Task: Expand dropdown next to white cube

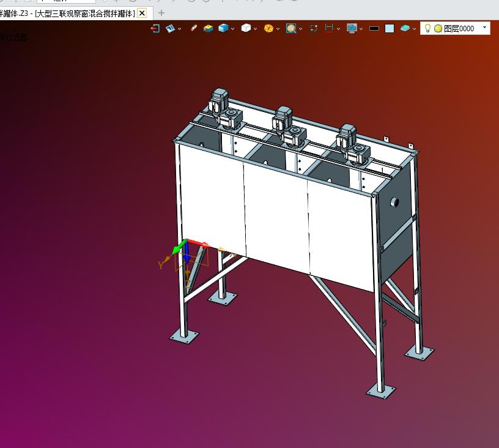Action: coord(255,29)
